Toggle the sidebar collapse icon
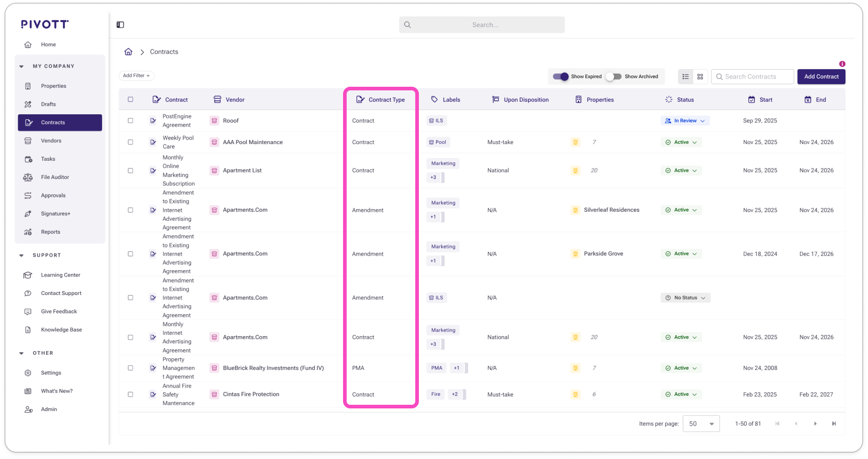The image size is (868, 459). (120, 25)
